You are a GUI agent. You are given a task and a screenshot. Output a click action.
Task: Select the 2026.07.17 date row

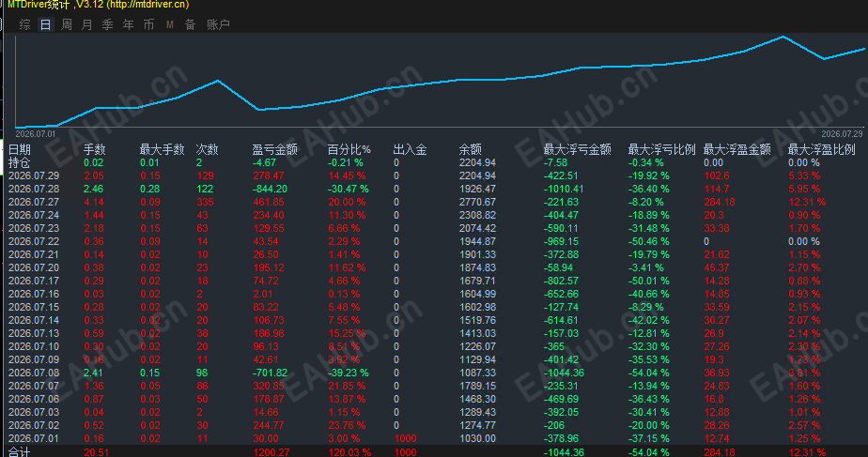click(34, 282)
